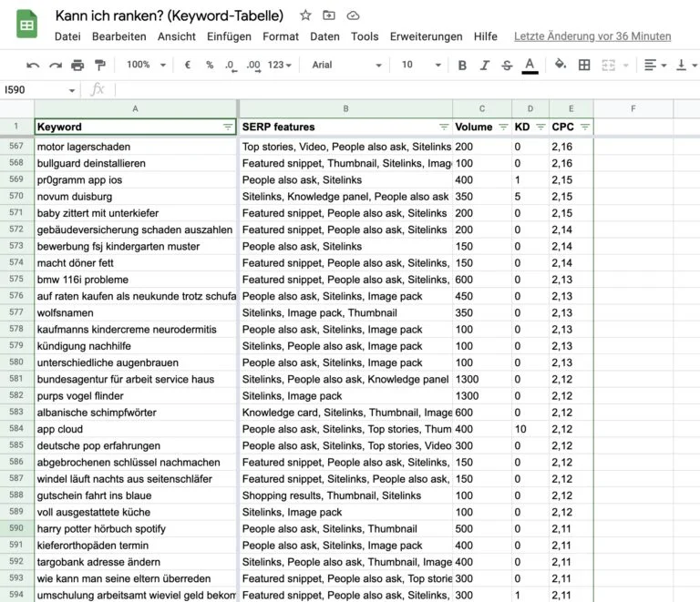Open the fill color bucket picker
Screen dimensions: 700x602
click(561, 65)
